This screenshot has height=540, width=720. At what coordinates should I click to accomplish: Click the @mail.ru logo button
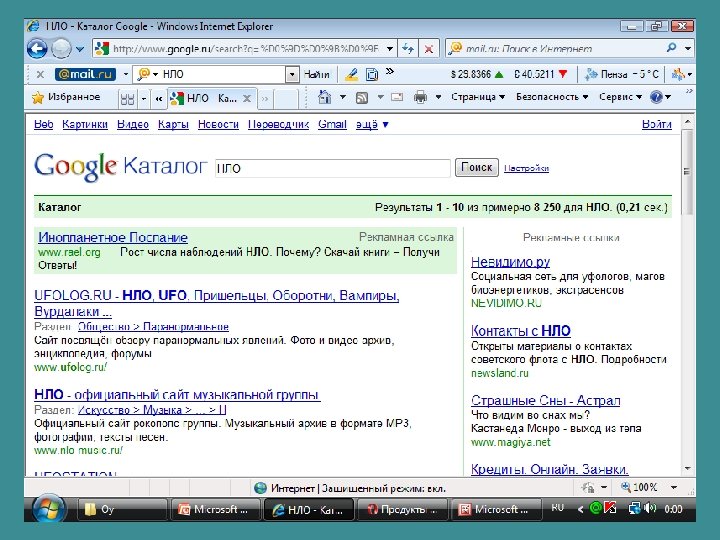pyautogui.click(x=85, y=74)
